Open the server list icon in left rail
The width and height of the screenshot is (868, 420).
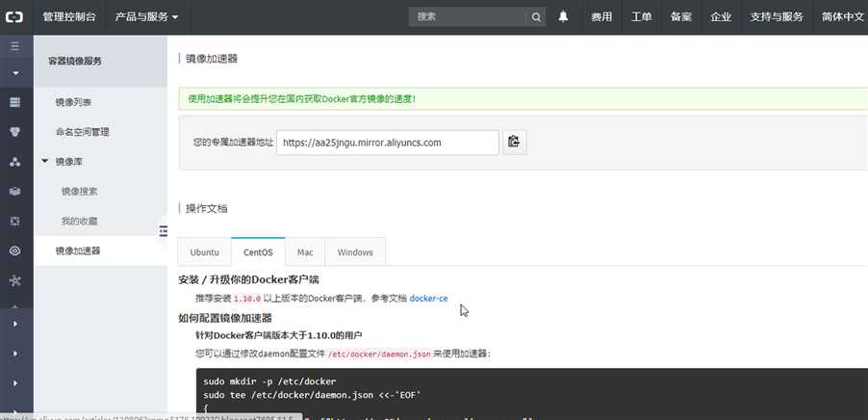[x=15, y=102]
